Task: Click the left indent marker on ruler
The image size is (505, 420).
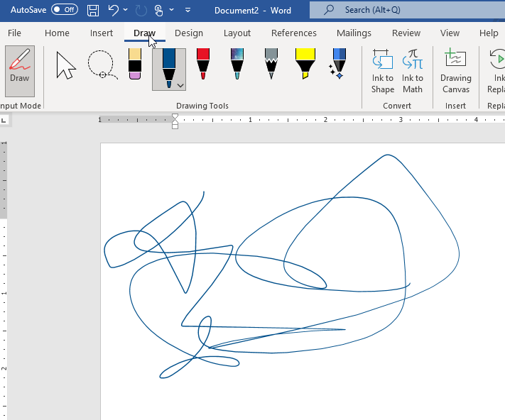Action: [175, 126]
